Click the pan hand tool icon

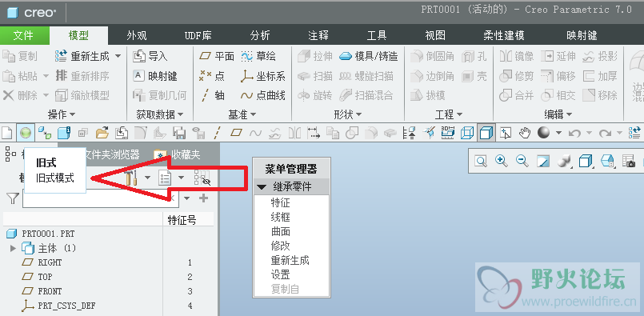click(525, 133)
